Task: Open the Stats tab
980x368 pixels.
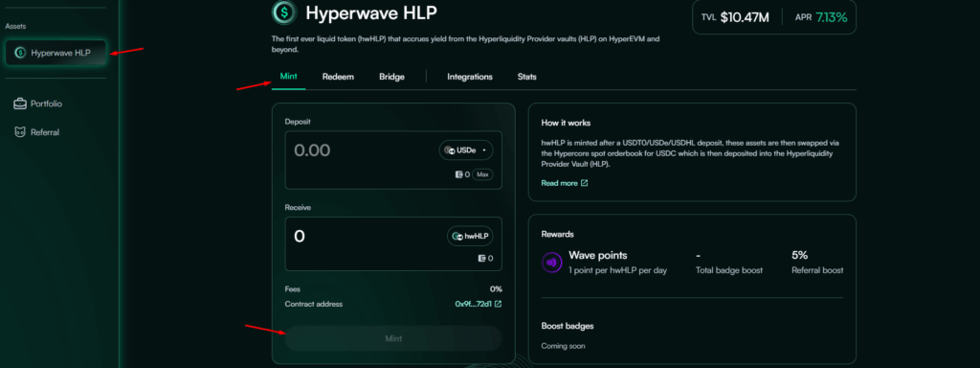Action: (527, 77)
